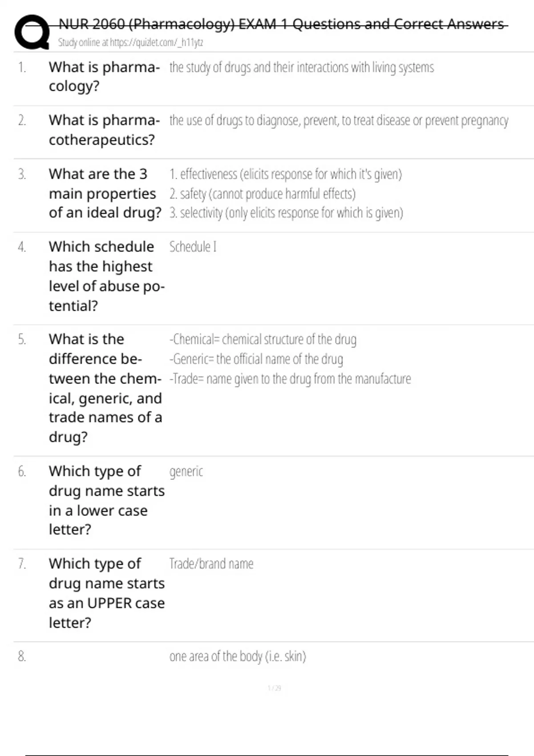Click the answer about study of drugs

(x=301, y=68)
